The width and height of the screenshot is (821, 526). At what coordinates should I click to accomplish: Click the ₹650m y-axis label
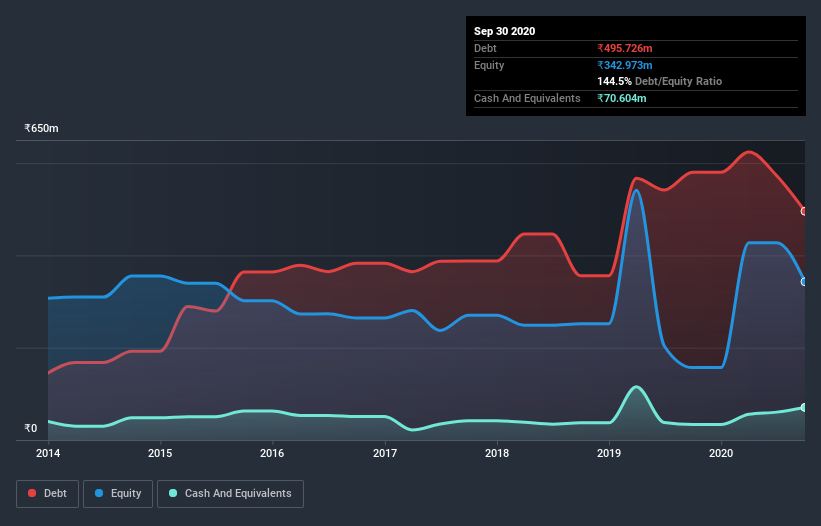[41, 129]
